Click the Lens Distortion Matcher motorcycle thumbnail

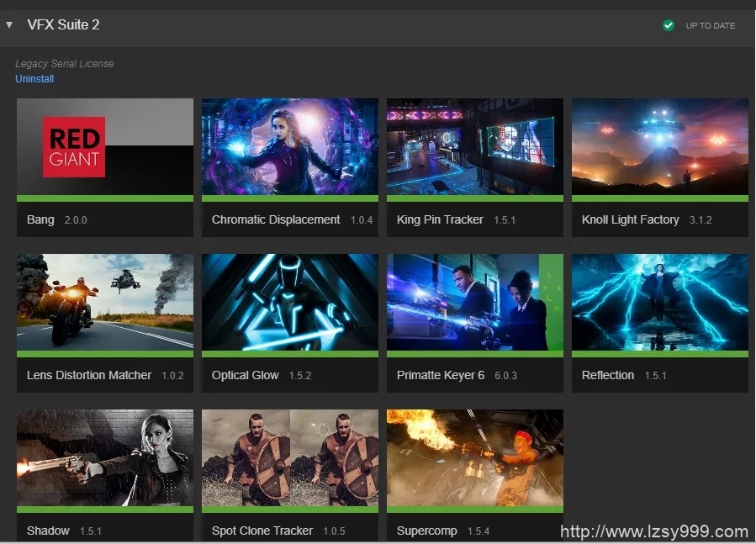(104, 303)
